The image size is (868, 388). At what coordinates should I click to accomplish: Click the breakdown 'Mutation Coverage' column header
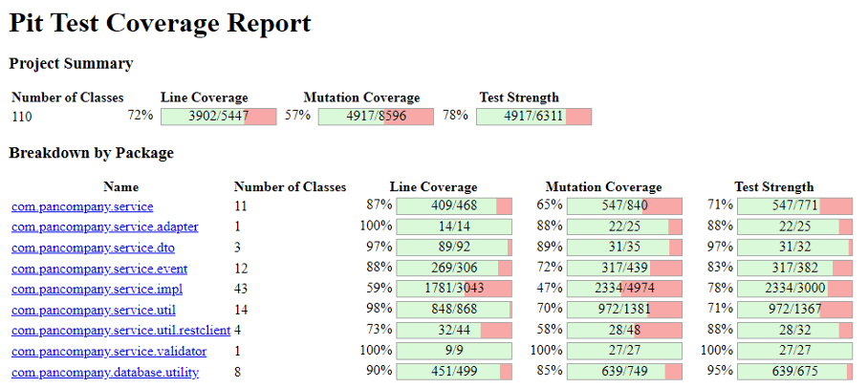[x=603, y=187]
